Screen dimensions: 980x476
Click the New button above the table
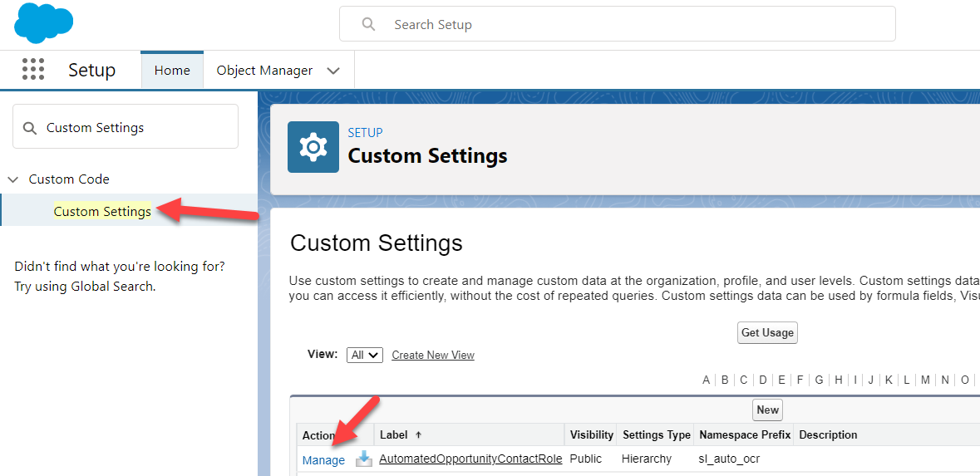pos(767,410)
